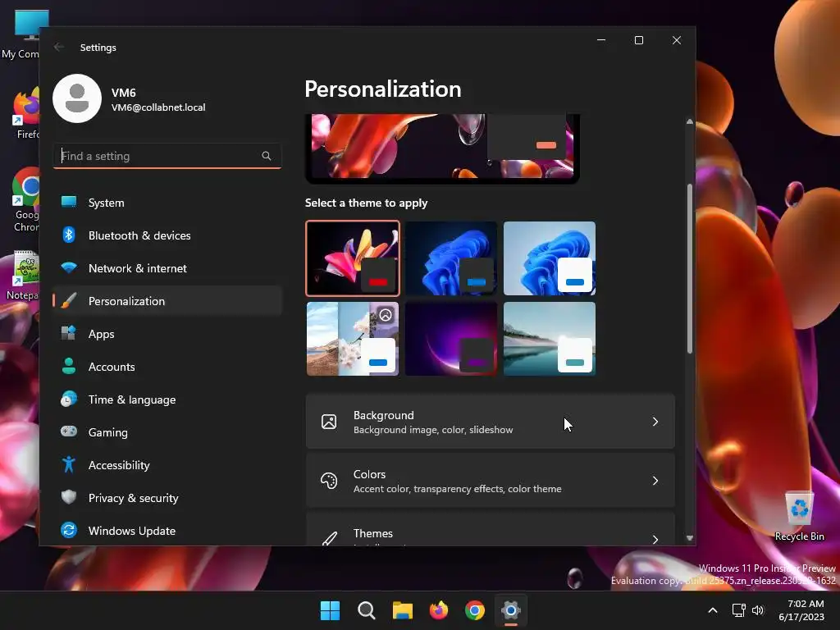Click the scrollbar up arrow in Settings
The width and height of the screenshot is (840, 630).
689,121
